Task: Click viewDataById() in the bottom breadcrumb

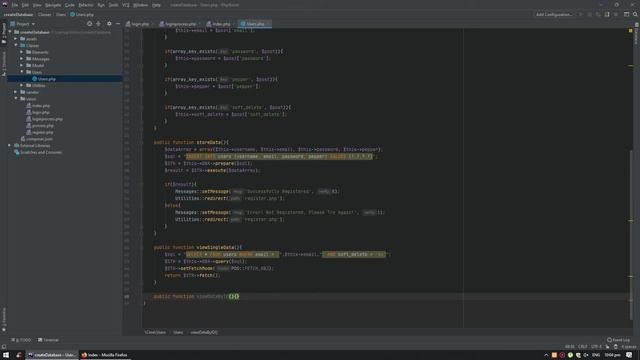Action: pos(204,332)
